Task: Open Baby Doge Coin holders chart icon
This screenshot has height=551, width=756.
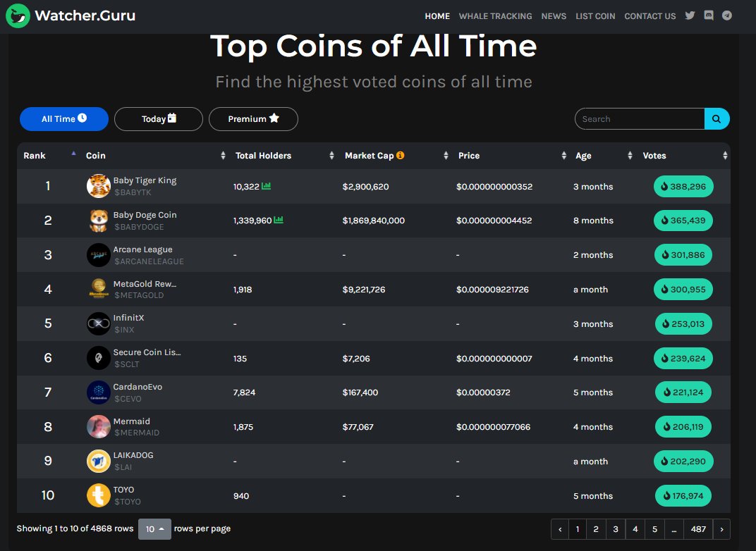Action: point(278,220)
